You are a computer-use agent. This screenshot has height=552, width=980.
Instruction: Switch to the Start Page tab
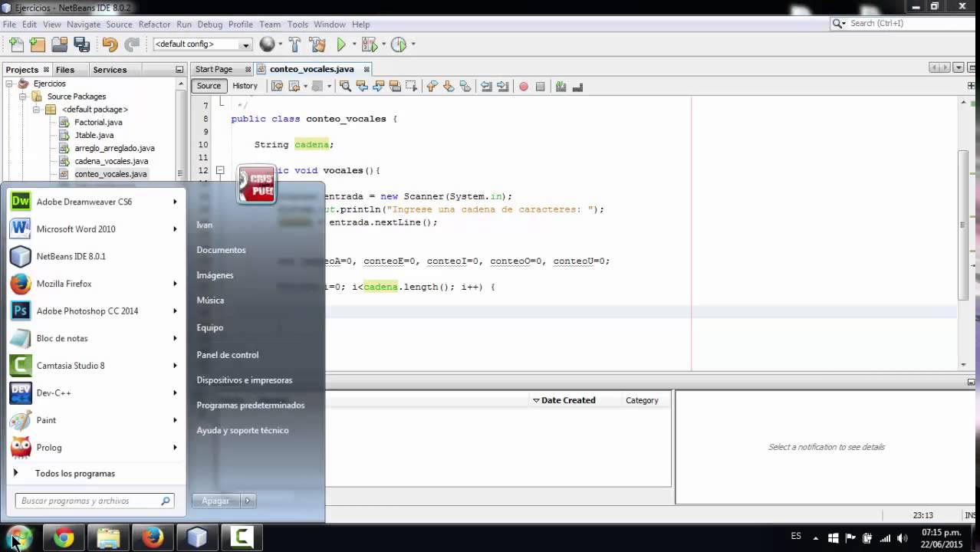214,69
